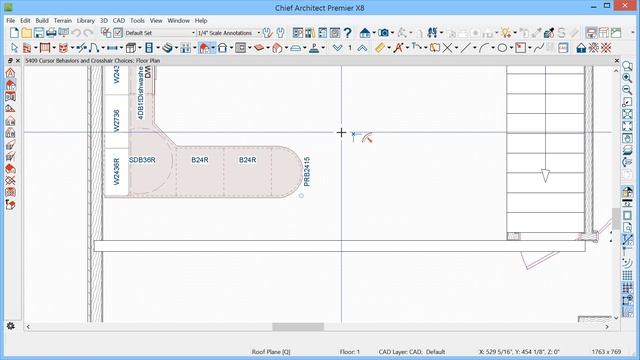Viewport: 640px width, 360px height.
Task: Click the PRB2415 cabinet label
Action: coord(307,171)
